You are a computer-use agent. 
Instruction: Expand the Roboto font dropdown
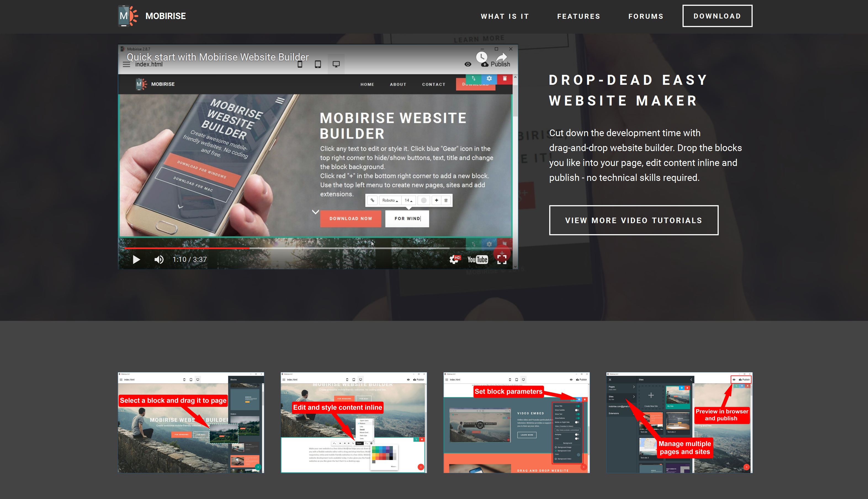[x=391, y=200]
